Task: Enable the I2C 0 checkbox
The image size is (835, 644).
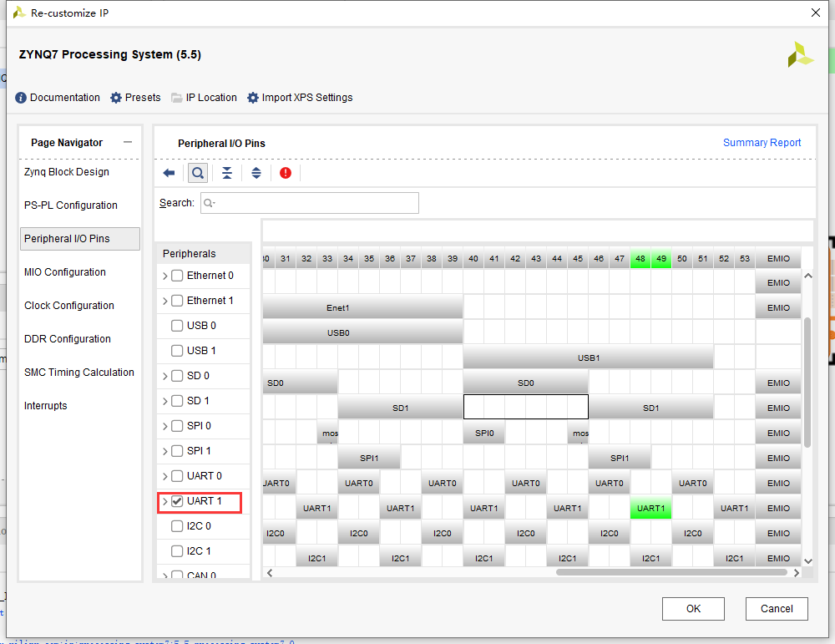Action: tap(177, 526)
